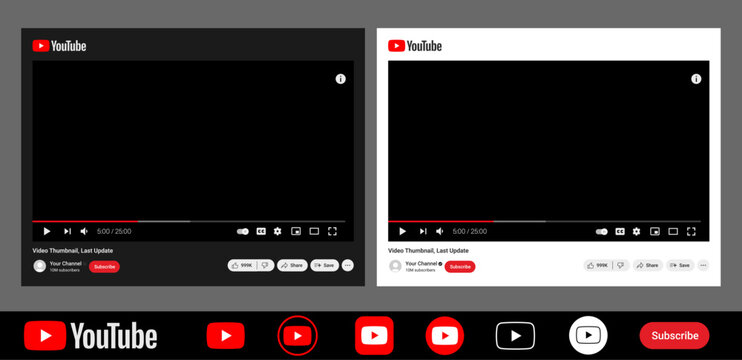The height and width of the screenshot is (360, 742).
Task: Mute the volume in the dark player
Action: [x=84, y=231]
